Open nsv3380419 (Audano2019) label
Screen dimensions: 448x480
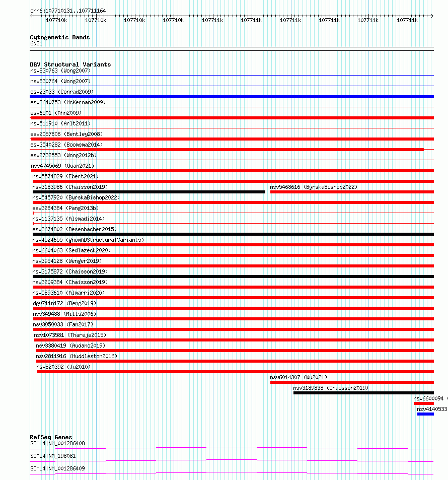[x=70, y=346]
